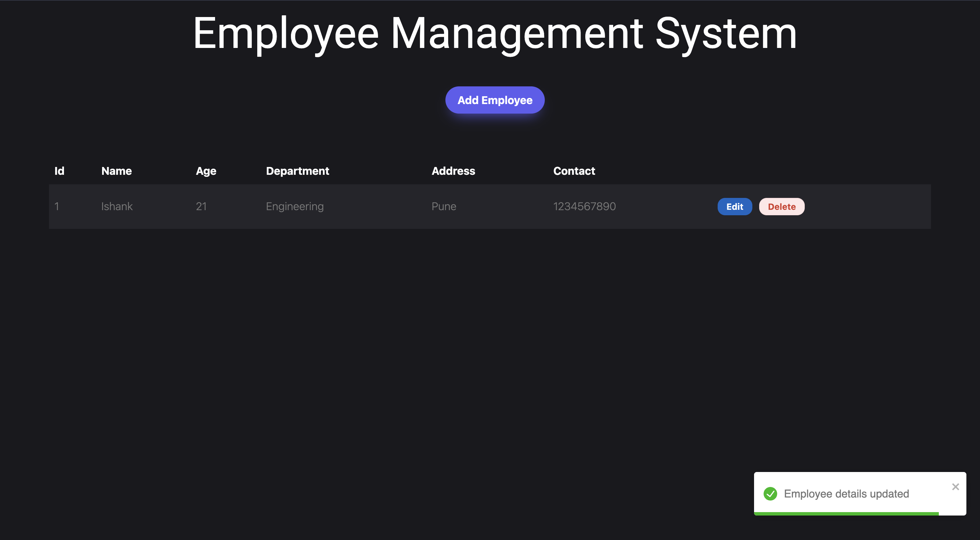Open the Add Employee form
980x540 pixels.
494,100
